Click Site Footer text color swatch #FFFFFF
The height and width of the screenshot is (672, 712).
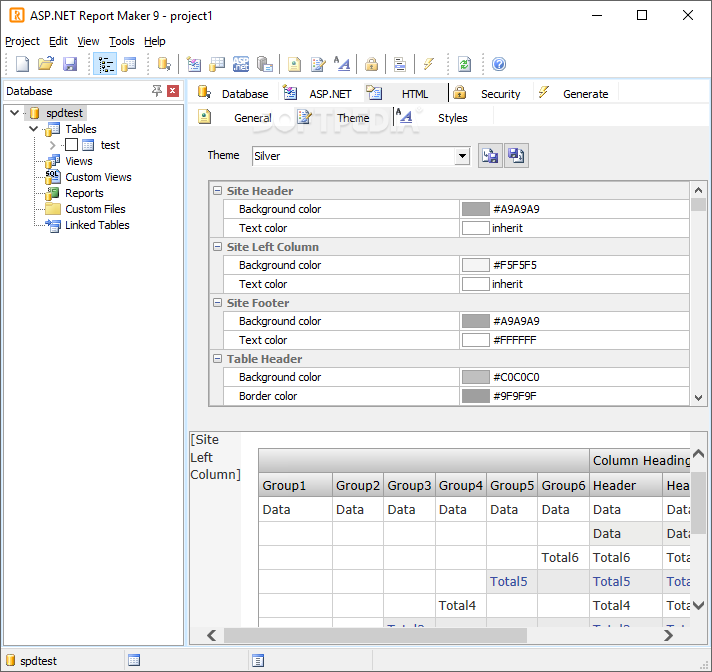point(475,340)
